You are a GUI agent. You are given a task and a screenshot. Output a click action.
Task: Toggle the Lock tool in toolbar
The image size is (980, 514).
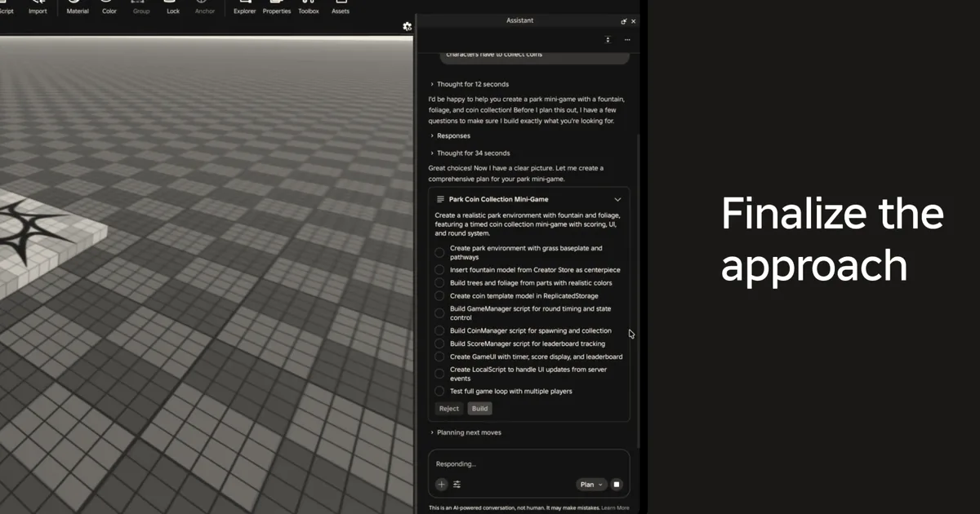(173, 8)
